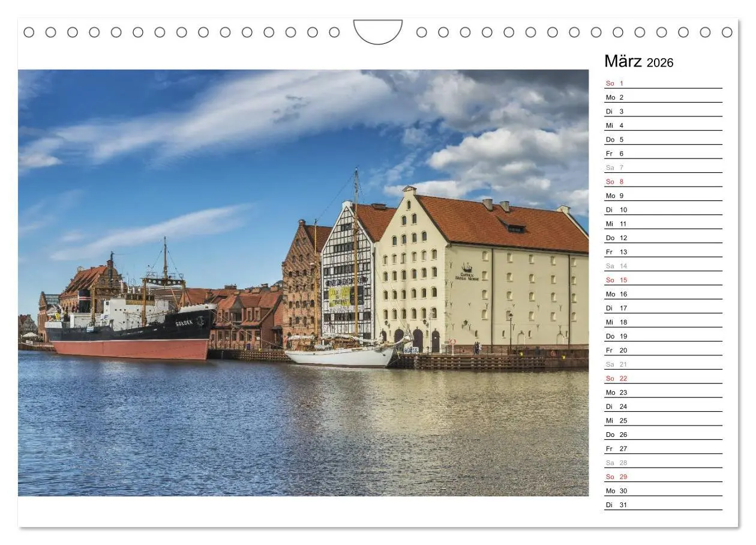The image size is (756, 545).
Task: Select the Sa 21 grayed date
Action: click(615, 364)
